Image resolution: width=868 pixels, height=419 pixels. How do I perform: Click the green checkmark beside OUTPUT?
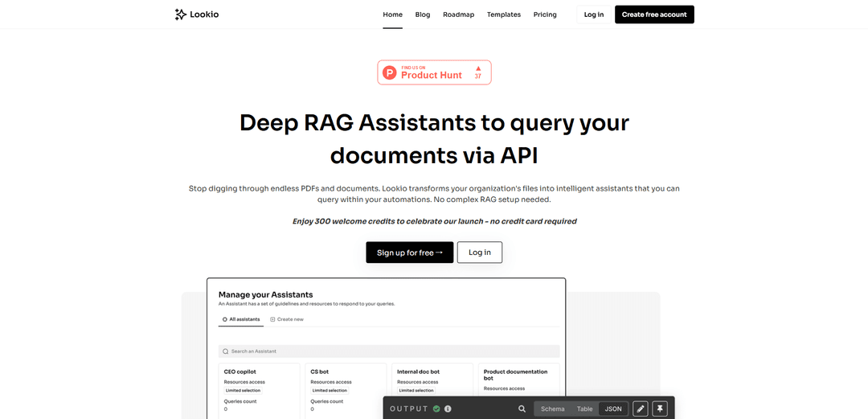tap(436, 409)
